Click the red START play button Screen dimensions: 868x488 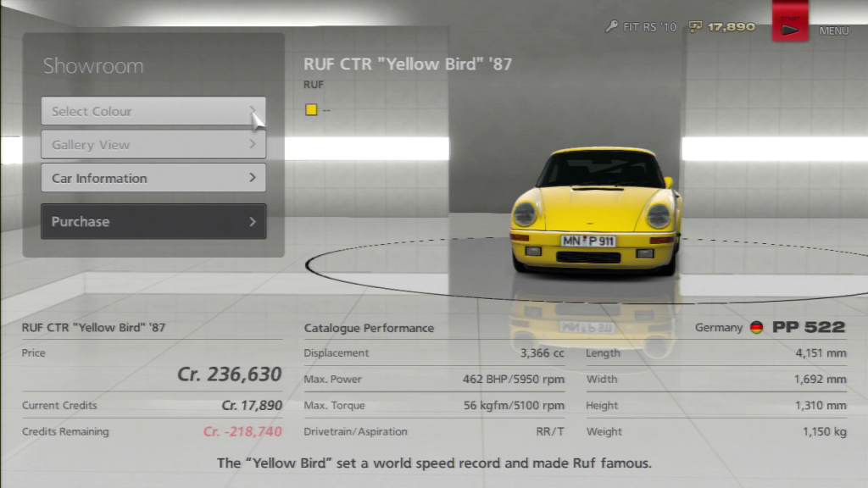coord(790,21)
